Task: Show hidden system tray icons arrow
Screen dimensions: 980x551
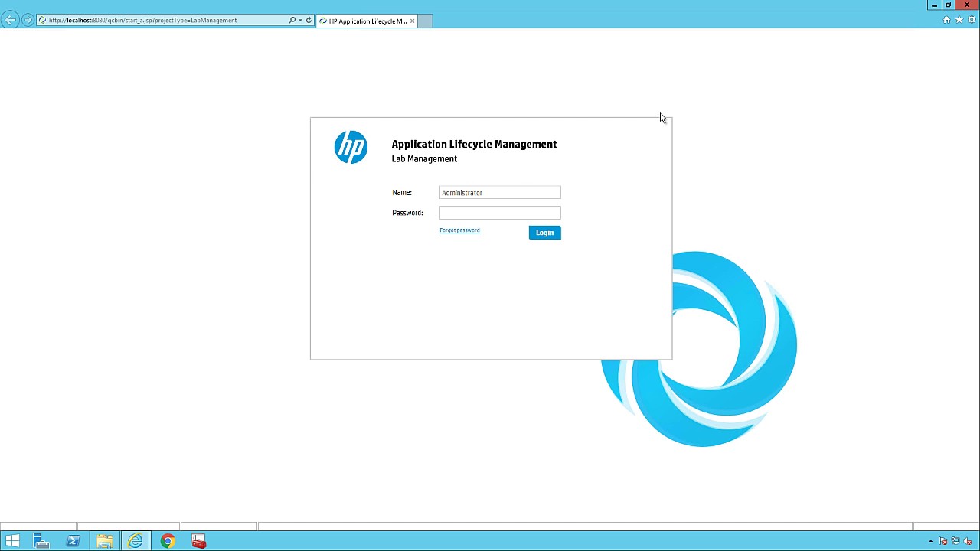Action: click(931, 541)
